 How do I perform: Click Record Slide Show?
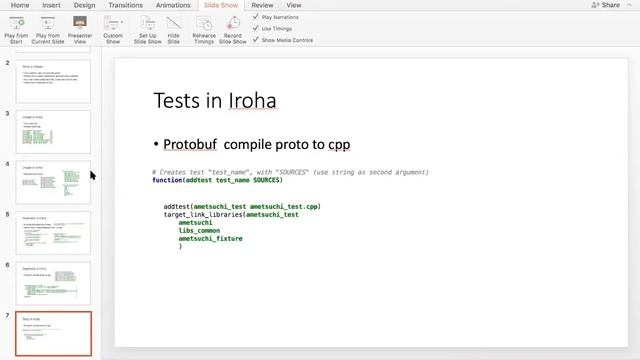tap(233, 30)
